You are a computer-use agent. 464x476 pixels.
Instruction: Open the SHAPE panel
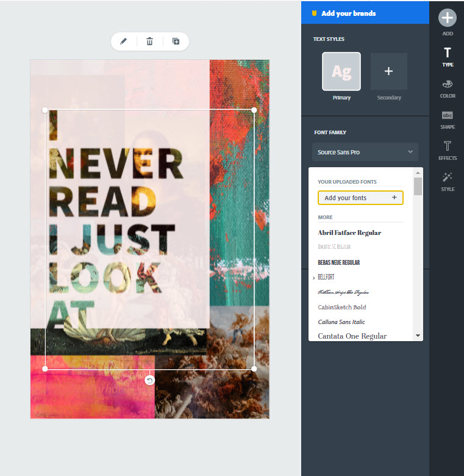448,120
